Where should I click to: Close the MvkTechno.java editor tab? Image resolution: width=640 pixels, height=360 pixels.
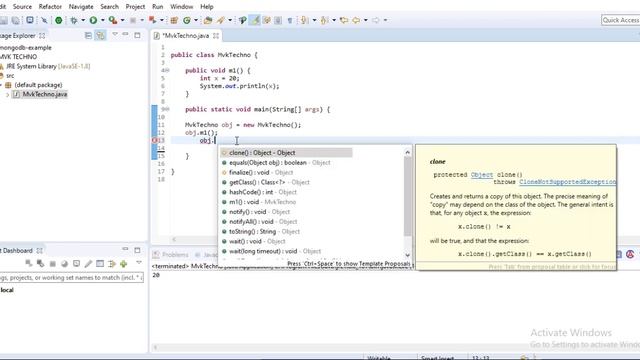(216, 36)
